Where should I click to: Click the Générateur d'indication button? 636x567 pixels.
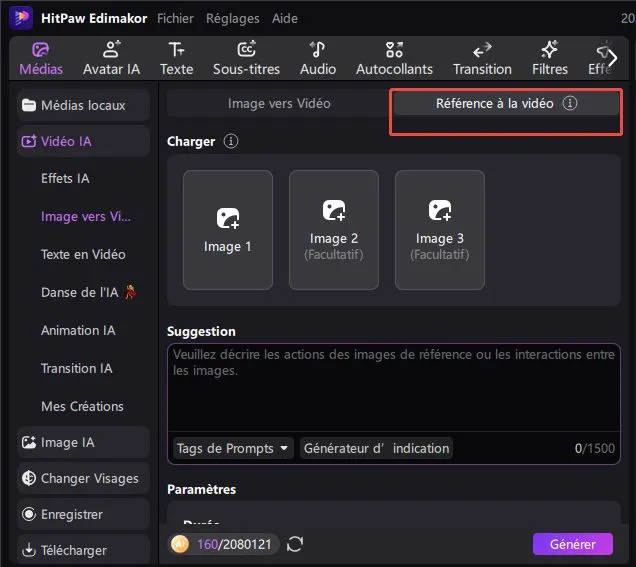pos(376,448)
